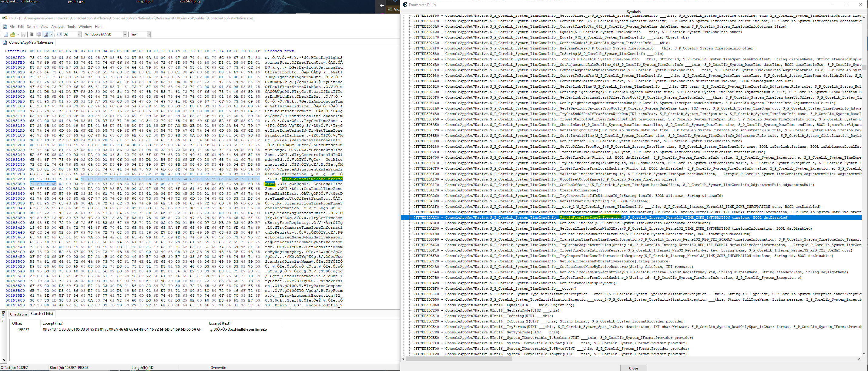The image size is (868, 371).
Task: Select search hit at offset 1932E7
Action: pyautogui.click(x=24, y=329)
